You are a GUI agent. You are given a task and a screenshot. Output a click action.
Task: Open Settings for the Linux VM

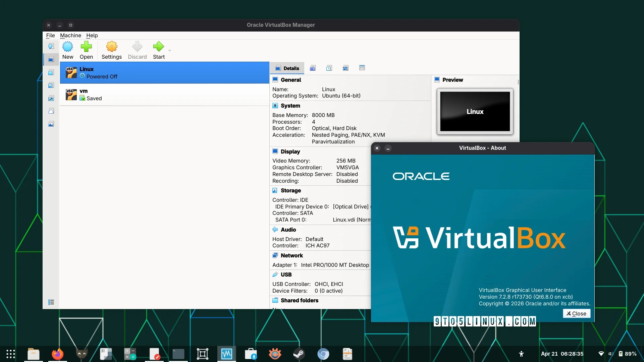[x=111, y=50]
